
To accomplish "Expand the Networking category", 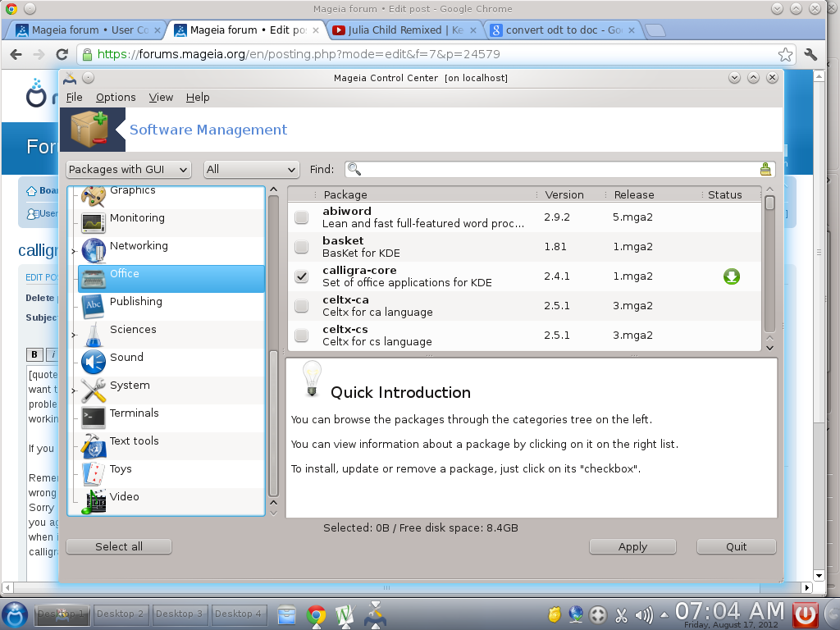I will click(74, 251).
